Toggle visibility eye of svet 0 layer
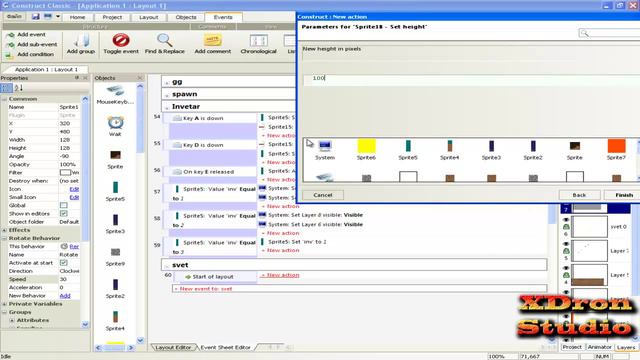Screen dimensions: 640x360 pos(566,220)
